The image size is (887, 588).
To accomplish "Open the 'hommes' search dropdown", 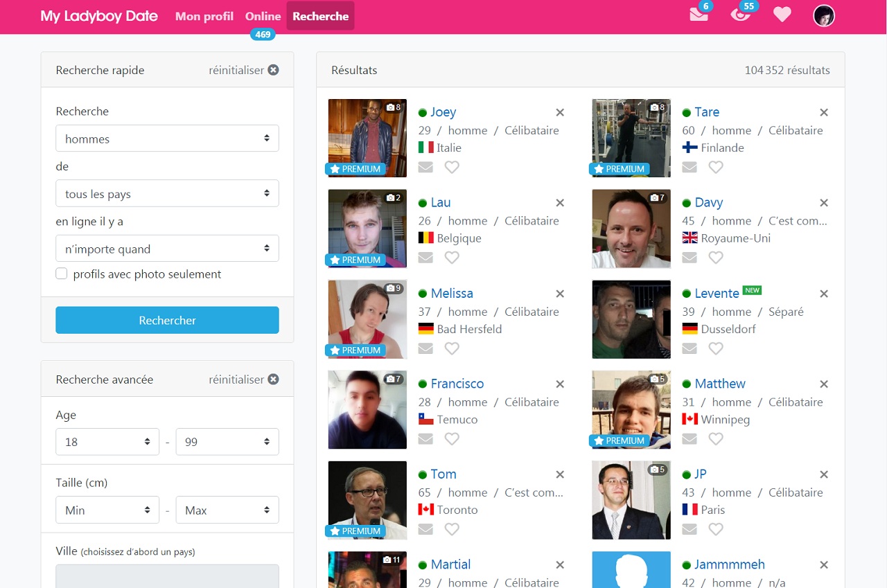I will click(x=167, y=139).
